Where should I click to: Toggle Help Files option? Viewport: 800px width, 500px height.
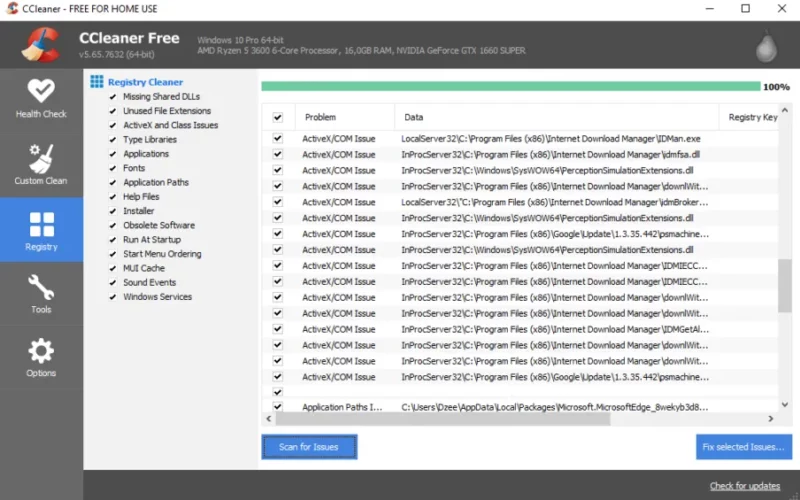113,197
